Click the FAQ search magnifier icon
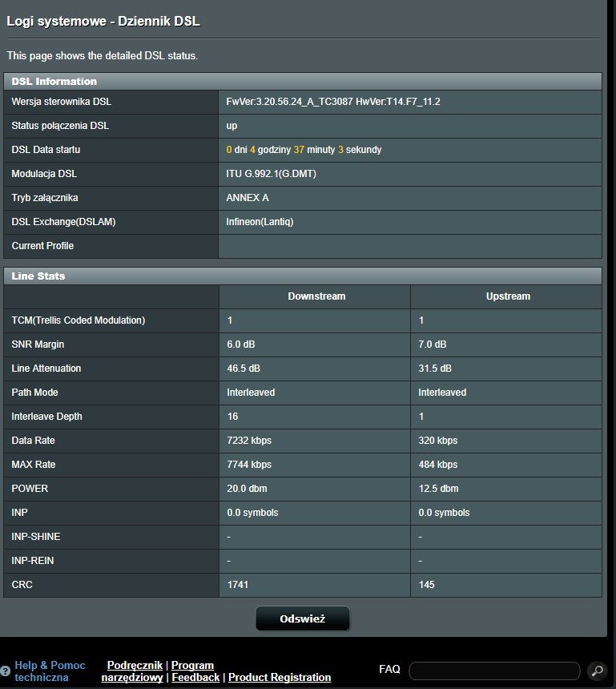The height and width of the screenshot is (689, 616). click(x=597, y=671)
